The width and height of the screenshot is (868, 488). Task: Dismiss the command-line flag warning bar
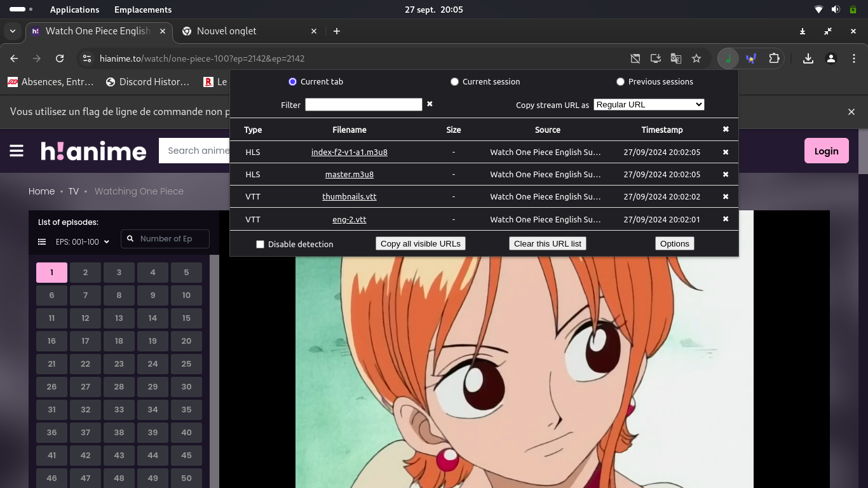(851, 112)
